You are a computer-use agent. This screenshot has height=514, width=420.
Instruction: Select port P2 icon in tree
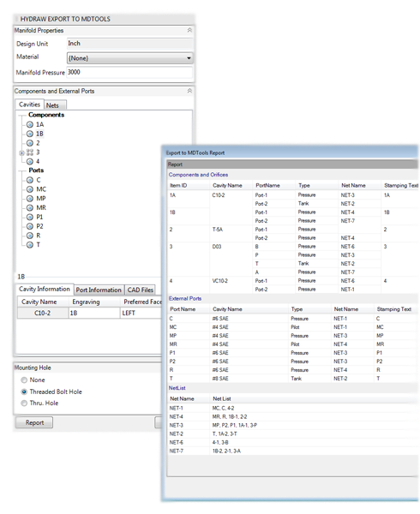point(30,226)
